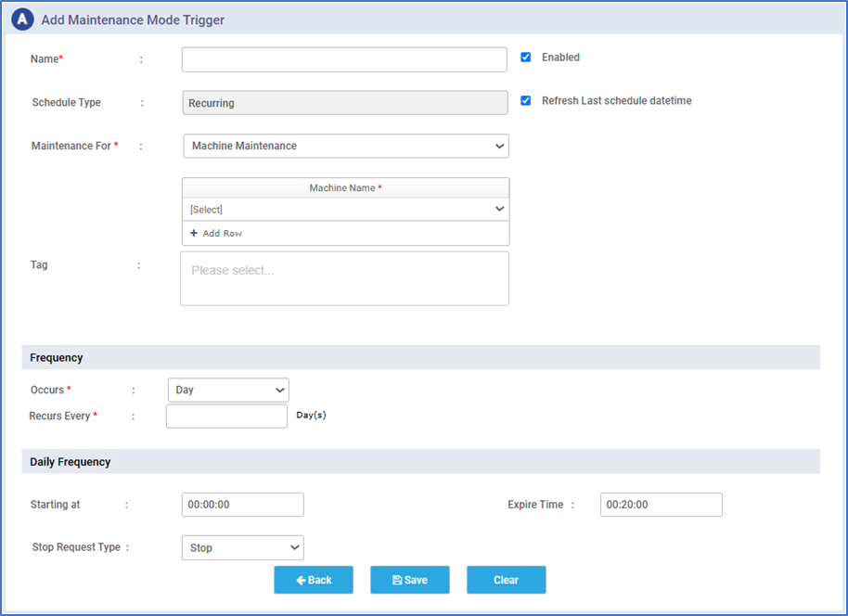Click the 'Expire Time' field label
Viewport: 848px width, 616px height.
tap(535, 505)
